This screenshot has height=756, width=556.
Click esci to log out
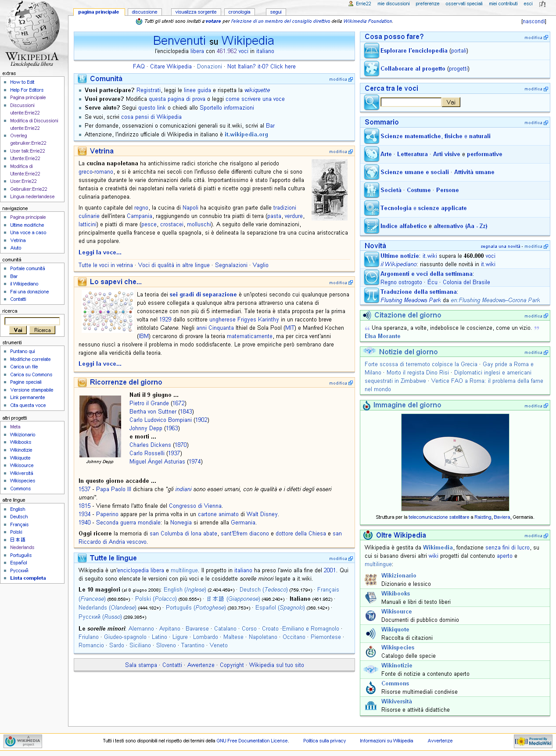click(528, 4)
